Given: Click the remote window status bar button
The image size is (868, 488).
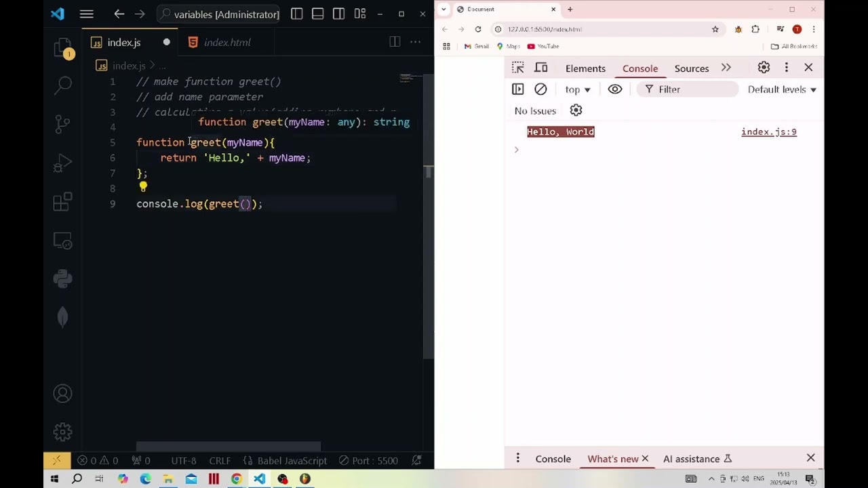Looking at the screenshot, I should tap(56, 460).
